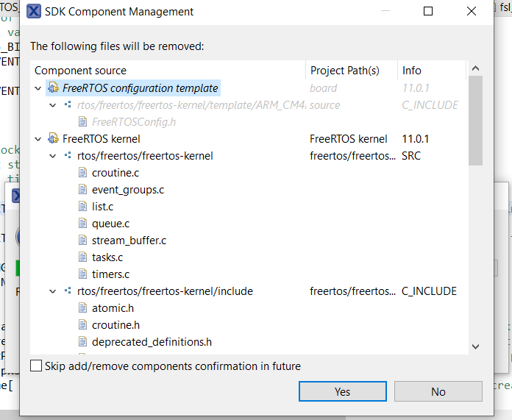Screen dimensions: 512x420
Task: Cancel removal with the No button
Action: point(438,392)
